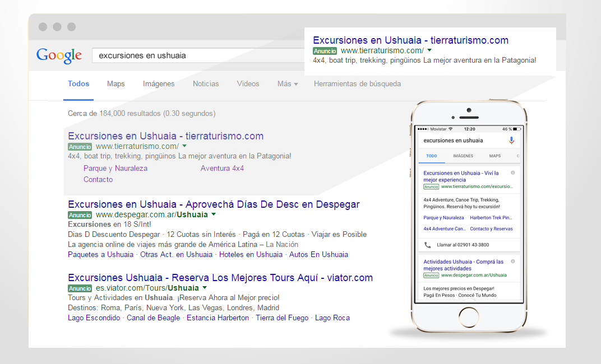Open the viator.com ad headline link
The image size is (601, 364).
click(220, 278)
